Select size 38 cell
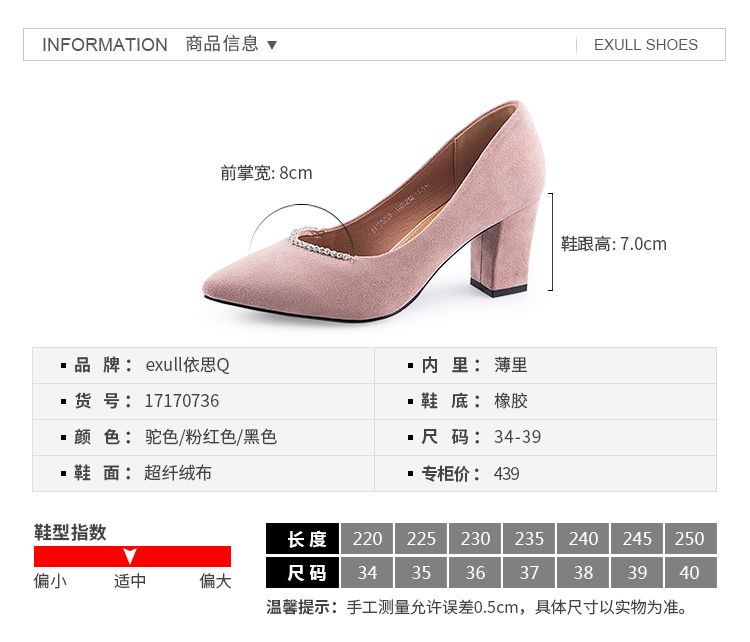750x642 pixels. (x=583, y=573)
